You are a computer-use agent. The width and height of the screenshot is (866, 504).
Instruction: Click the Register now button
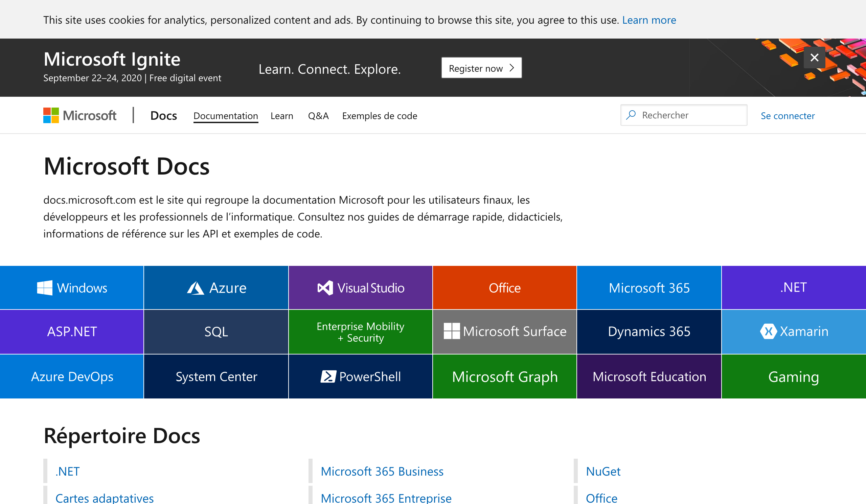[x=481, y=68]
